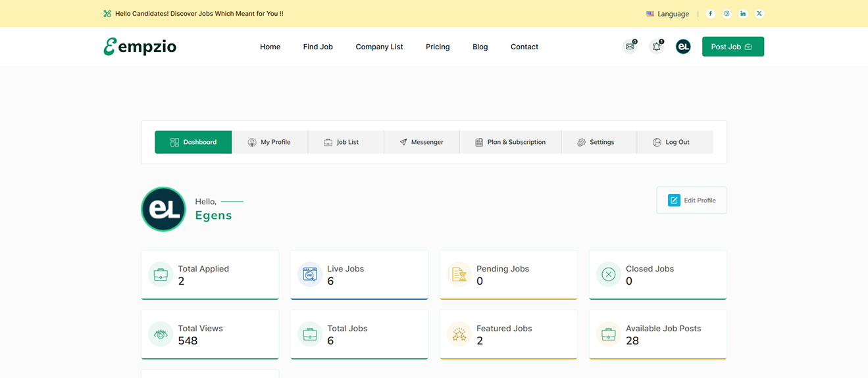Viewport: 868px width, 378px height.
Task: Open the notifications bell icon
Action: coord(657,47)
